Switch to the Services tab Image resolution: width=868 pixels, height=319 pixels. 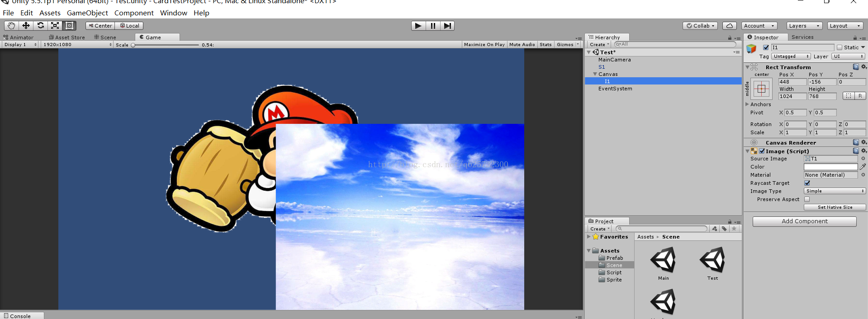[x=802, y=37]
